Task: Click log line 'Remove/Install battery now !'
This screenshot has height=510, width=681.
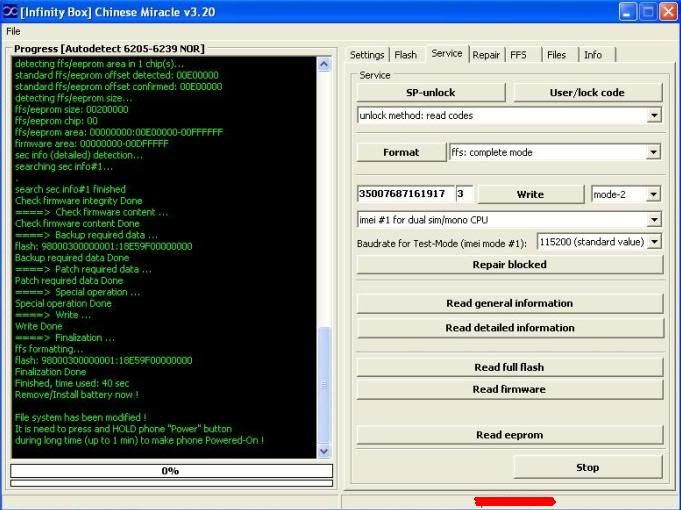Action: pos(76,395)
